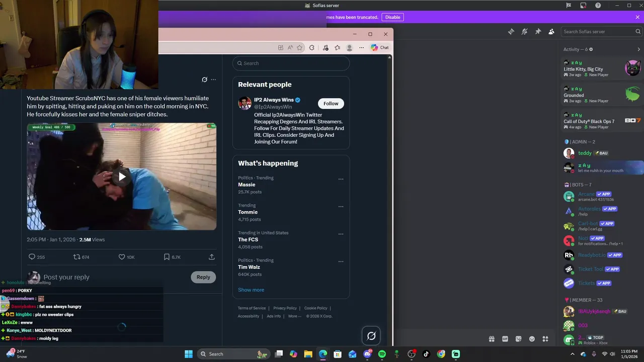The image size is (644, 362).
Task: Open more options for The FCS trend
Action: coord(341,234)
